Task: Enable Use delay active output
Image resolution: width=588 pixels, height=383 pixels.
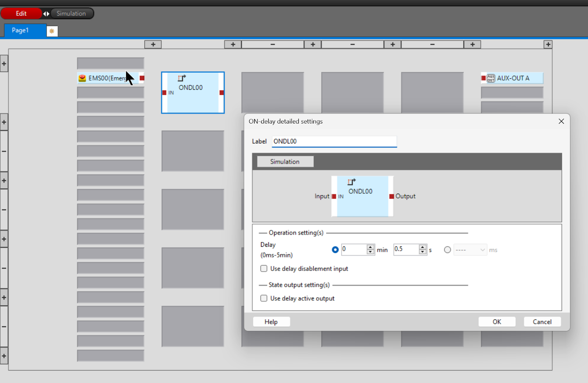Action: point(264,298)
